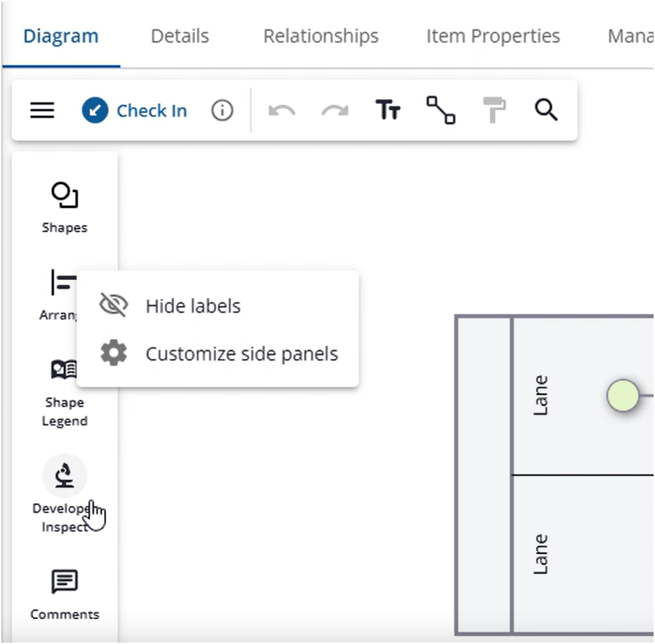Screen dimensions: 655x644
Task: Click the Redo arrow icon
Action: (x=335, y=110)
